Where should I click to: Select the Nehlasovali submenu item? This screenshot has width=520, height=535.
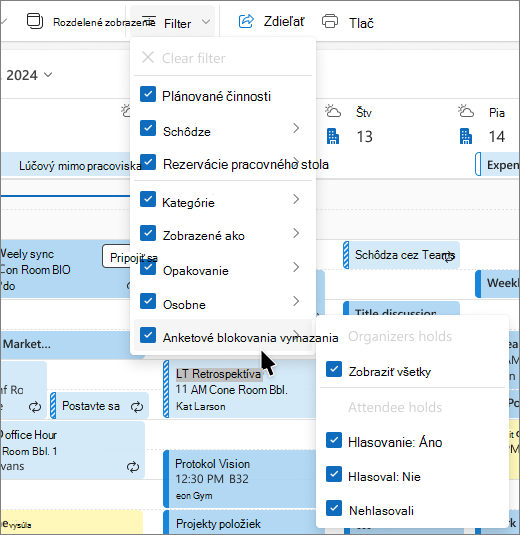click(412, 509)
